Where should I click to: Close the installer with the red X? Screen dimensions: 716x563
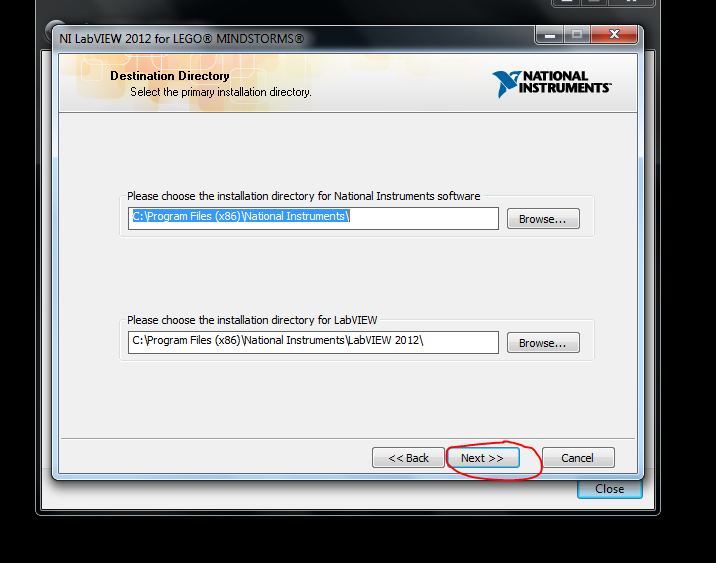tap(614, 34)
